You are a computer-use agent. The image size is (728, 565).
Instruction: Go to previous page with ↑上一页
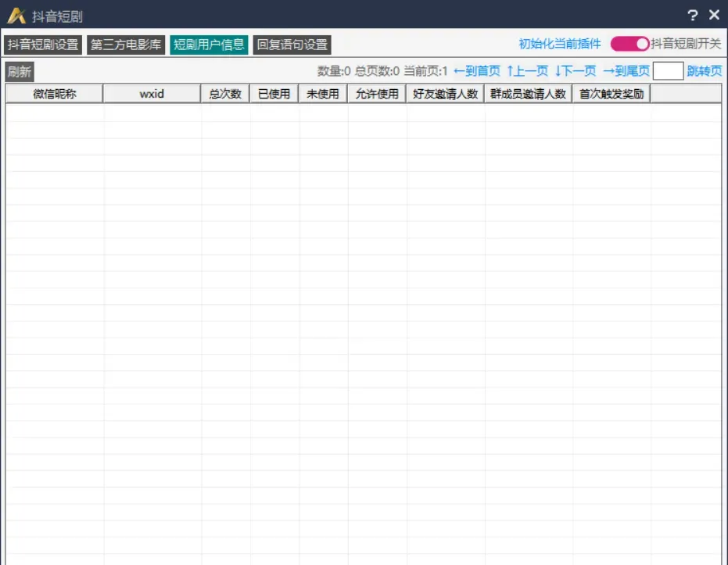(527, 71)
